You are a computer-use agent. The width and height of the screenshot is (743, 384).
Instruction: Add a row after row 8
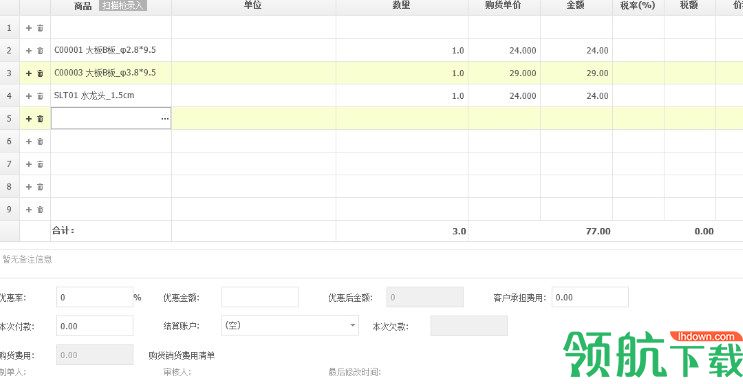(28, 187)
